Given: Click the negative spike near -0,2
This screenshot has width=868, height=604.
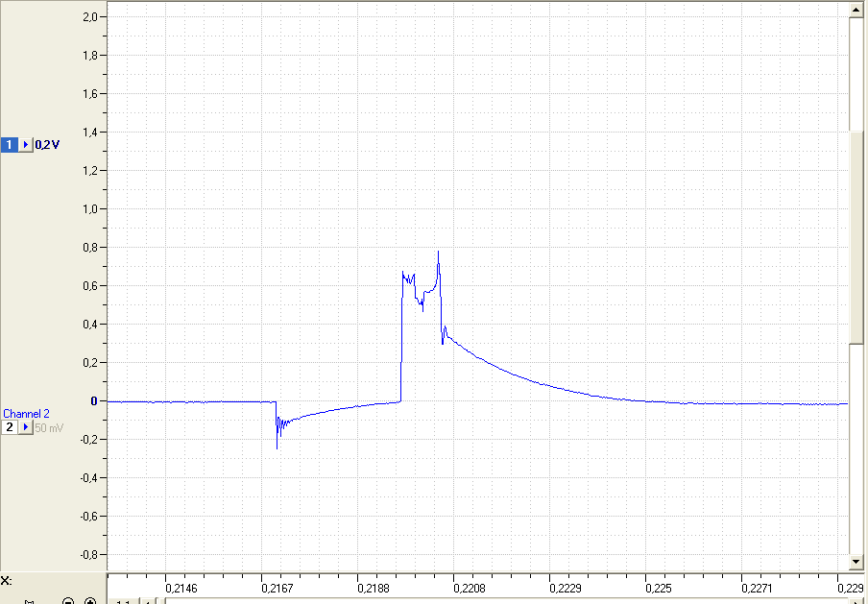Looking at the screenshot, I should point(277,437).
